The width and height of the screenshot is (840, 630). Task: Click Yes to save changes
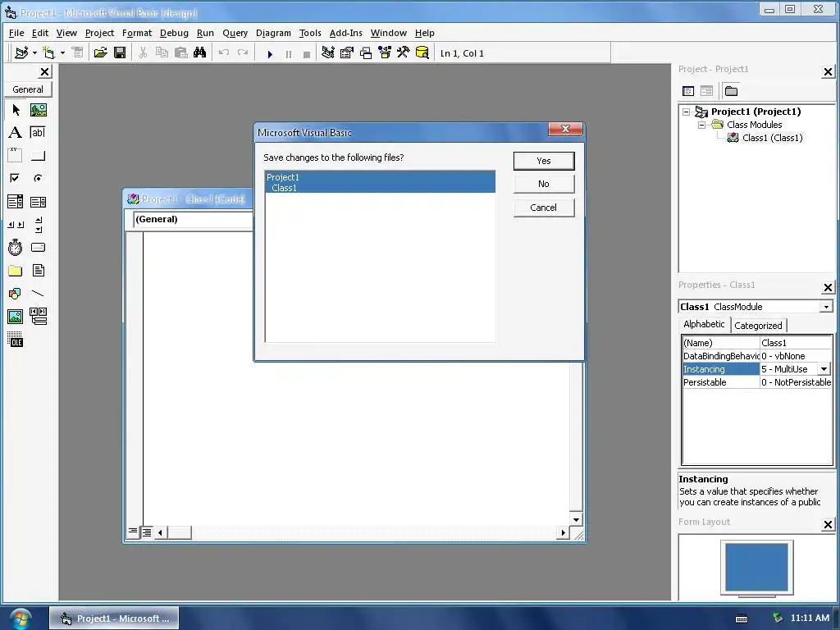544,161
